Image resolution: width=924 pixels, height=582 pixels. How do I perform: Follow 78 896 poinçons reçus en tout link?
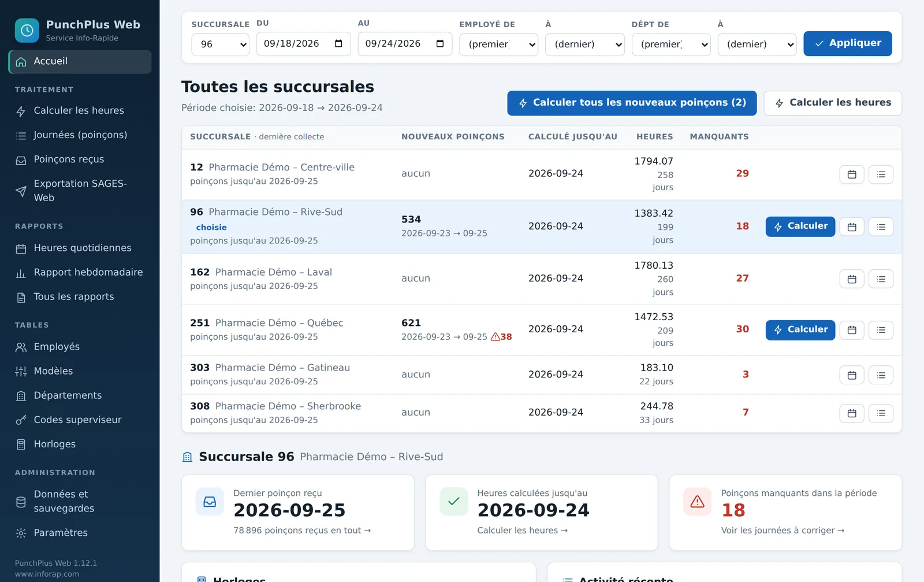[x=302, y=531]
